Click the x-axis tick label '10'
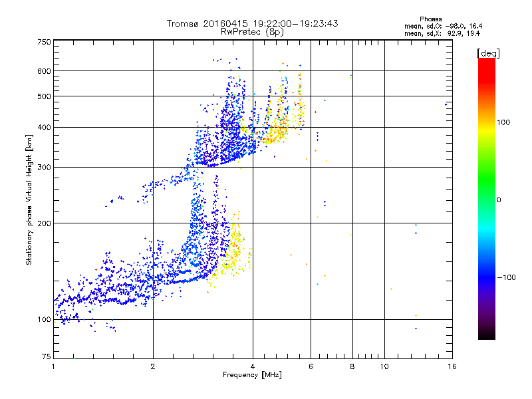The width and height of the screenshot is (532, 399). pos(384,366)
